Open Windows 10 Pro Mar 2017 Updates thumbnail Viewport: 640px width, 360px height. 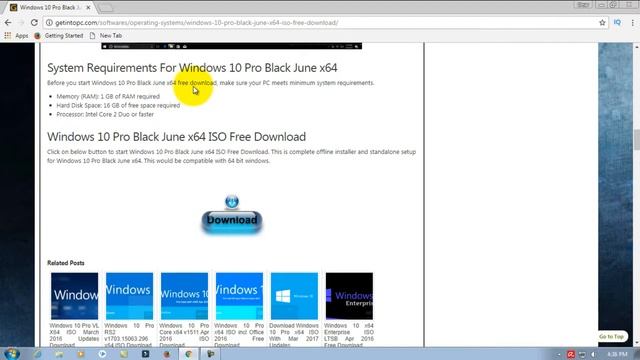pyautogui.click(x=294, y=296)
